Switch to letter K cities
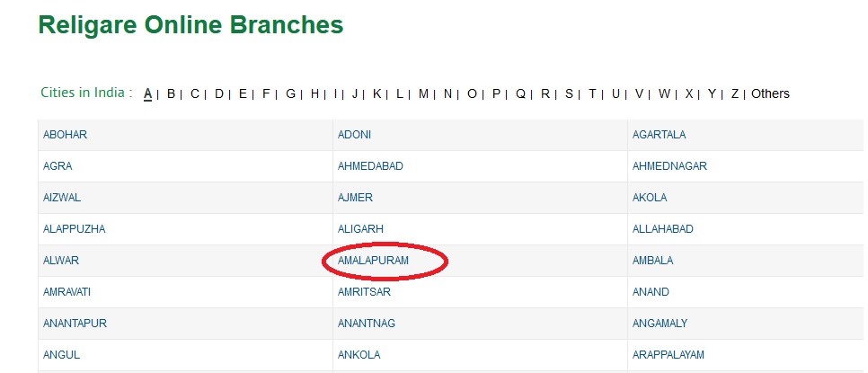Screen dimensions: 868x373 point(377,93)
